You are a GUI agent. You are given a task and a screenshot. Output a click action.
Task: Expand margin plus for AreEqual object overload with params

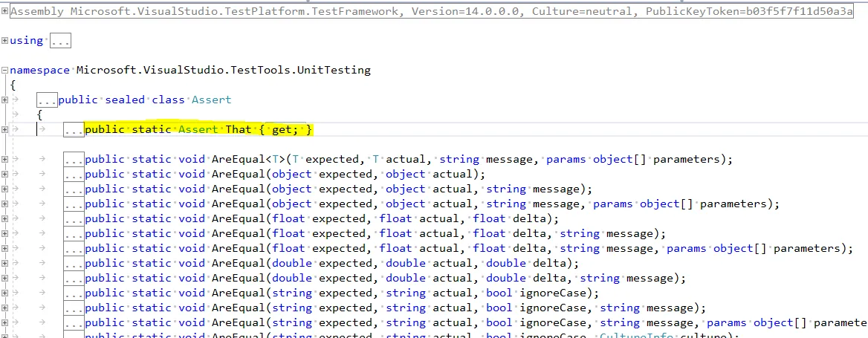point(4,204)
